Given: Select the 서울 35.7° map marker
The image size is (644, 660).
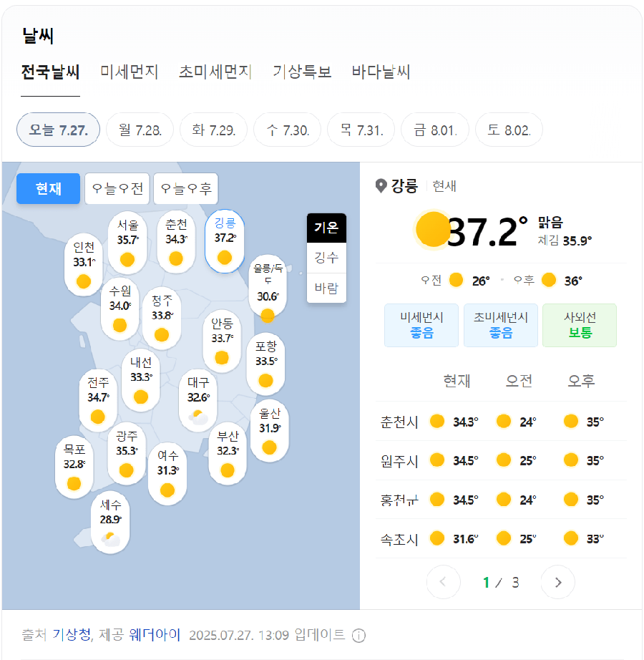Looking at the screenshot, I should coord(127,243).
